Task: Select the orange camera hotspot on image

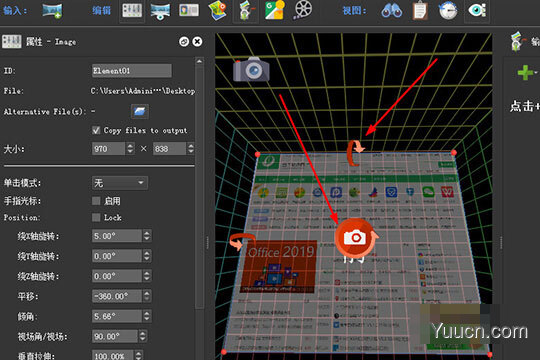Action: point(354,238)
